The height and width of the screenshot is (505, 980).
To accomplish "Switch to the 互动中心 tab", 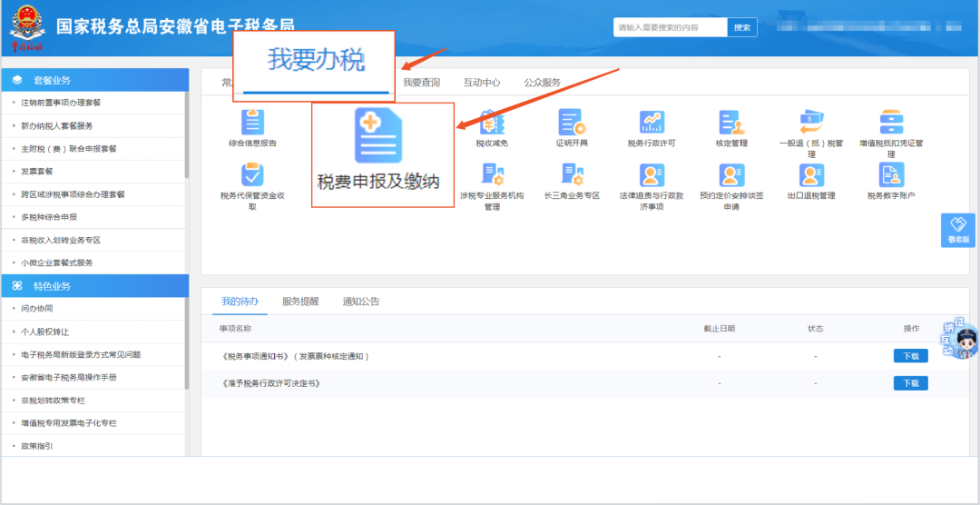I will (482, 82).
